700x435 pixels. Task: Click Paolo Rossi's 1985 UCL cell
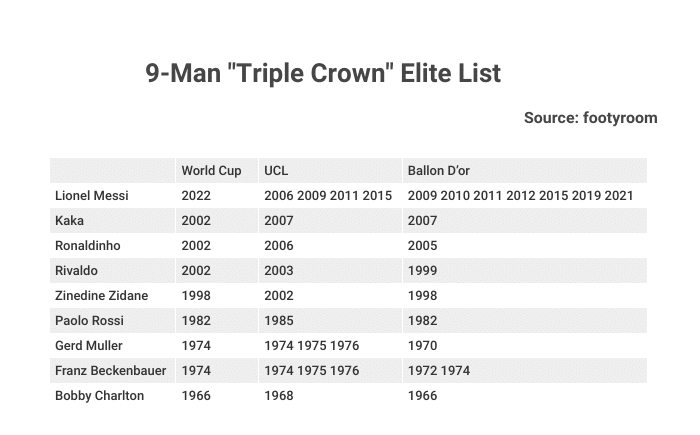click(330, 321)
